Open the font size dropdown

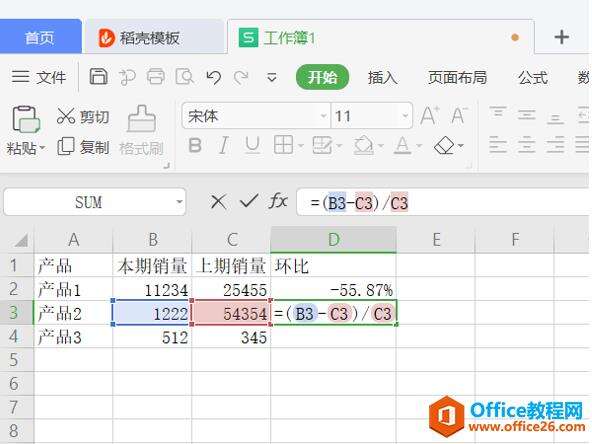(405, 116)
